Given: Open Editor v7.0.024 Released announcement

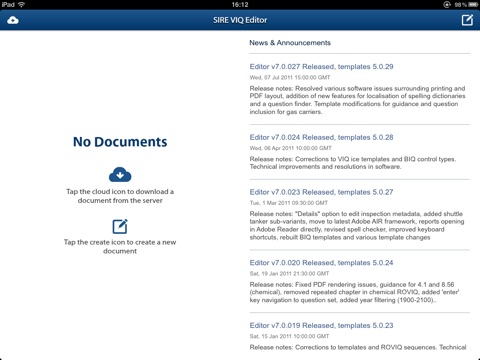Looking at the screenshot, I should tap(321, 137).
